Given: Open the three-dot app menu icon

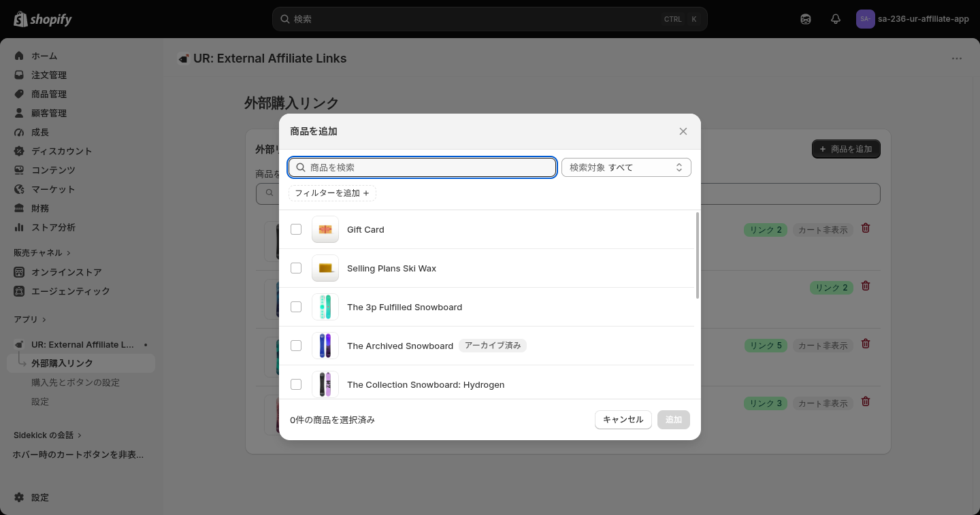Looking at the screenshot, I should (x=957, y=59).
